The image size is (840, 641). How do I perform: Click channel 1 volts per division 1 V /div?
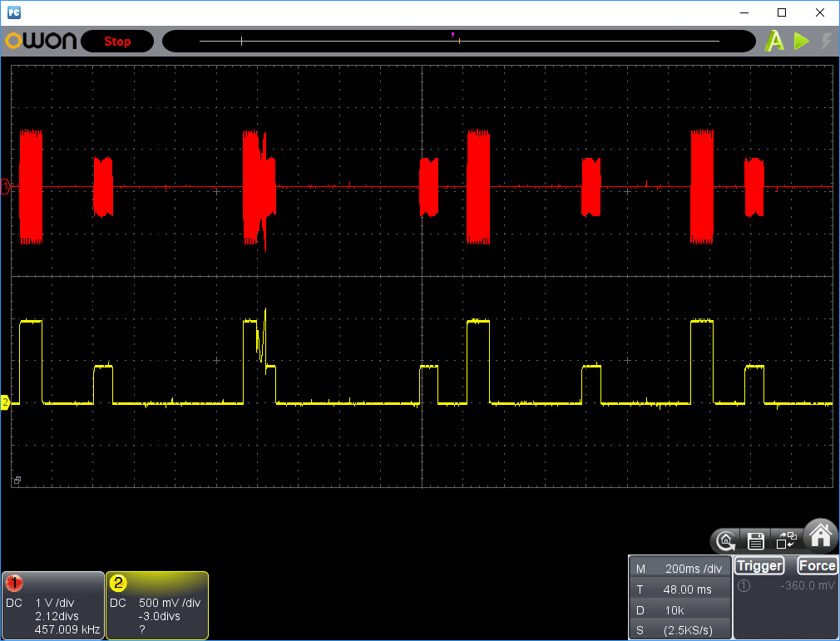(x=55, y=603)
